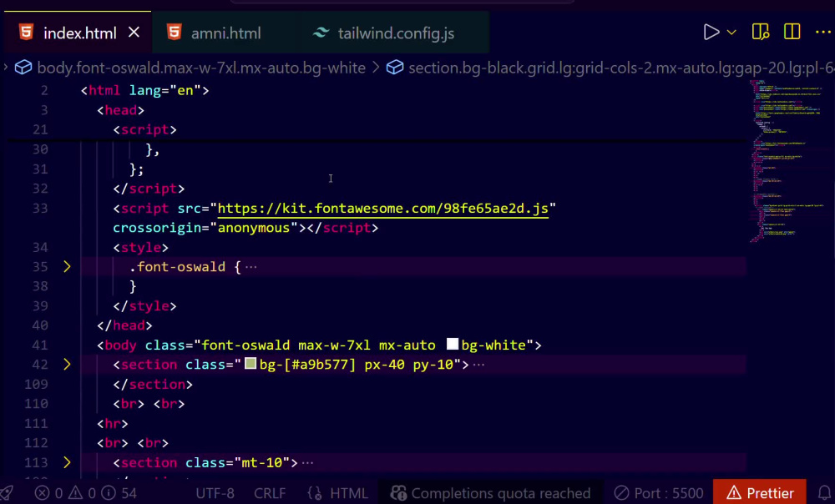This screenshot has height=504, width=835.
Task: Click the info count 54 in the status bar
Action: pos(119,493)
